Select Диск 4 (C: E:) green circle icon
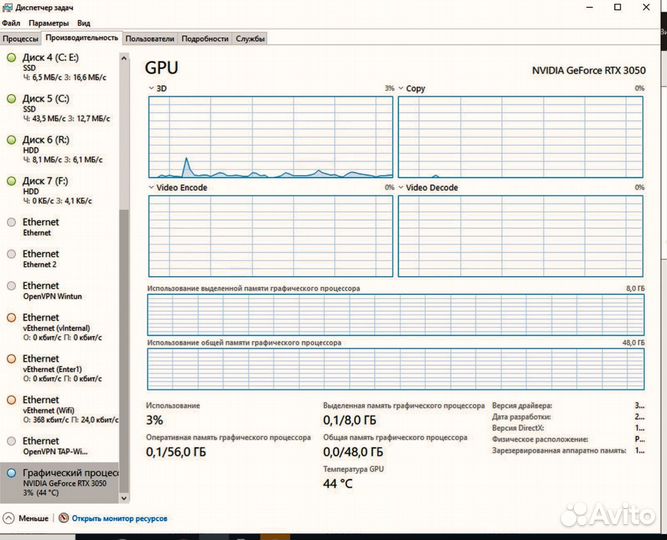667x540 pixels. [x=11, y=58]
